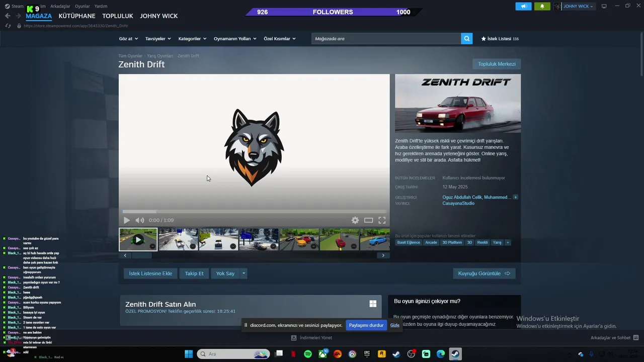Screen dimensions: 644x362
Task: Focus the Mağazada ara search field
Action: point(386,39)
